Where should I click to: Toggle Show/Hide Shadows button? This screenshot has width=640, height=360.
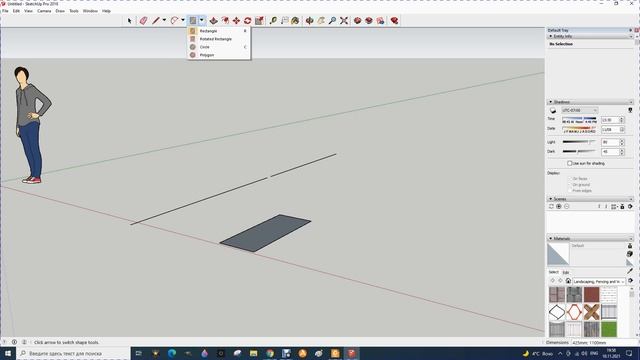point(553,111)
